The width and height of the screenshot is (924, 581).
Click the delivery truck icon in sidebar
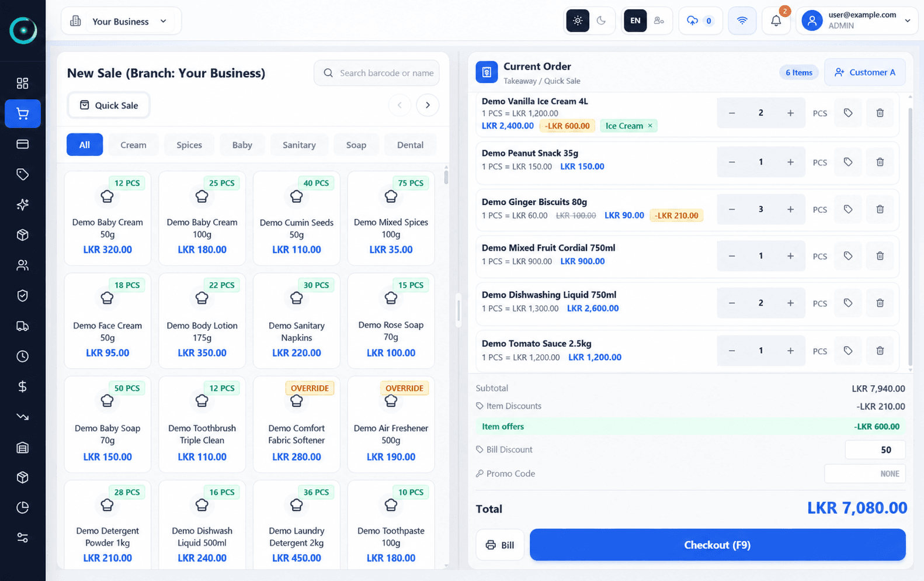pyautogui.click(x=23, y=326)
